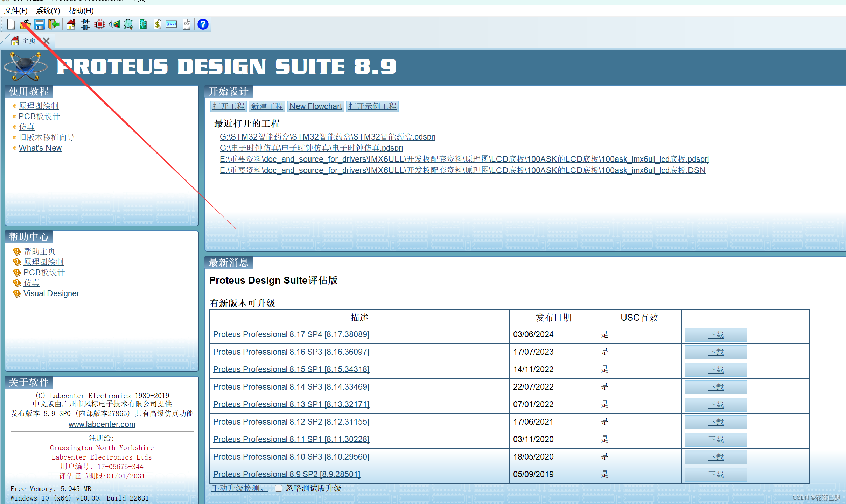Click the 新建工程 button
Screen dimensions: 846x504
pos(267,106)
